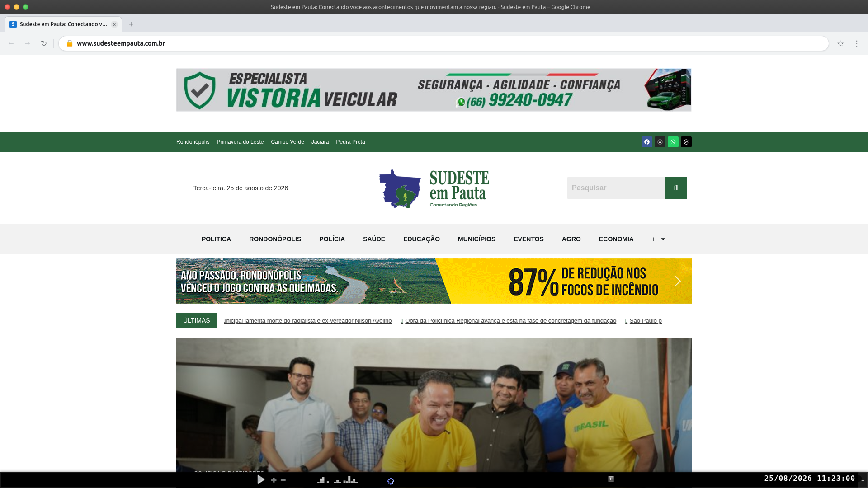Click the padlock site info icon
The height and width of the screenshot is (488, 868).
click(x=70, y=43)
